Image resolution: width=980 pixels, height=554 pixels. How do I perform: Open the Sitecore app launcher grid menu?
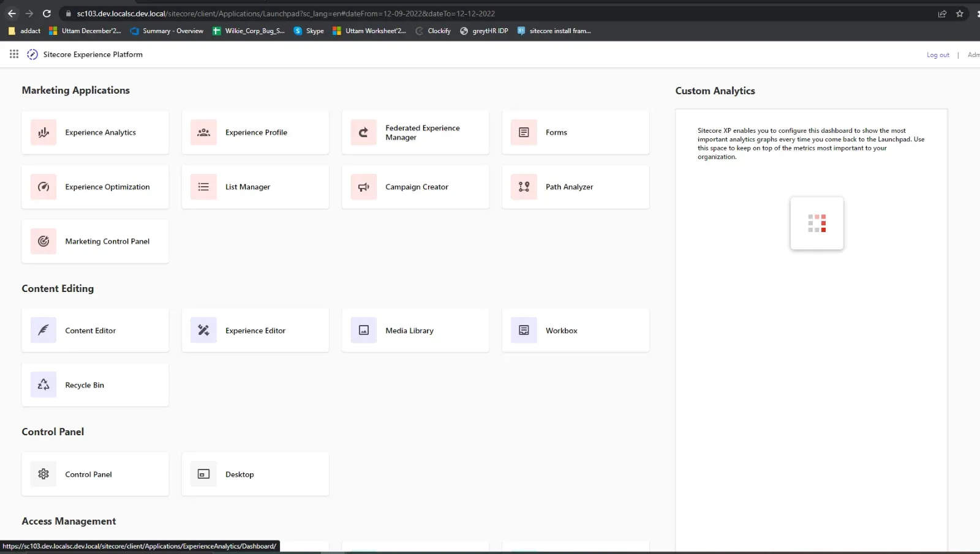point(14,54)
